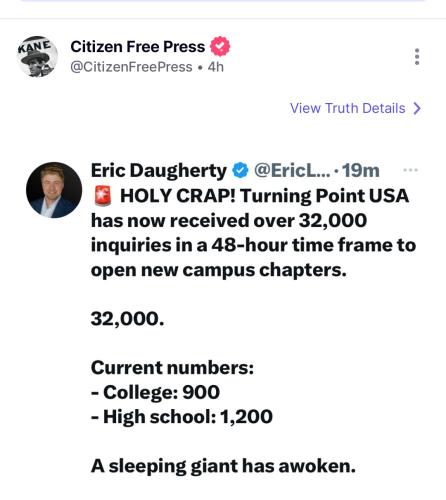Click the 19m tweet timestamp
The width and height of the screenshot is (446, 500).
pyautogui.click(x=361, y=171)
